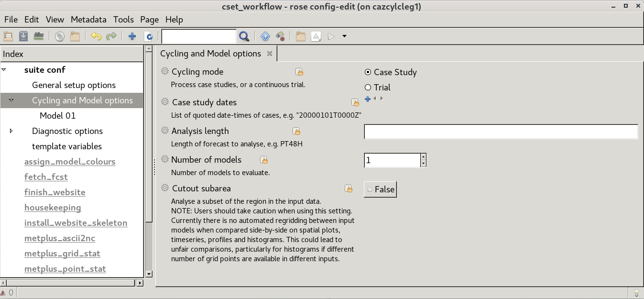
Task: Collapse the Cycling and Model options node
Action: (x=11, y=100)
